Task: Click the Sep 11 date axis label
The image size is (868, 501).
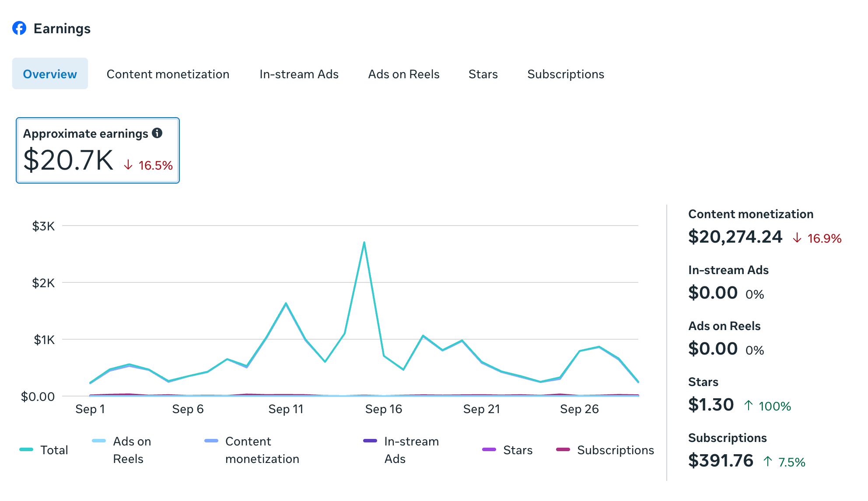Action: [286, 409]
